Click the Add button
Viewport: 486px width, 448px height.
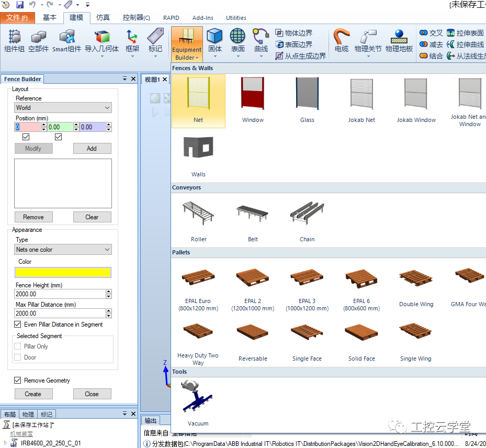click(x=92, y=148)
